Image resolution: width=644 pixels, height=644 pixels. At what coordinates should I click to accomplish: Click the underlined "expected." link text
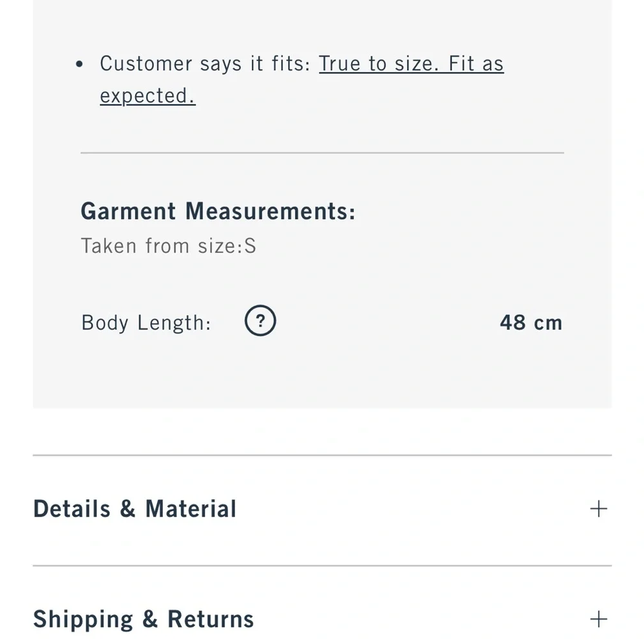coord(147,96)
